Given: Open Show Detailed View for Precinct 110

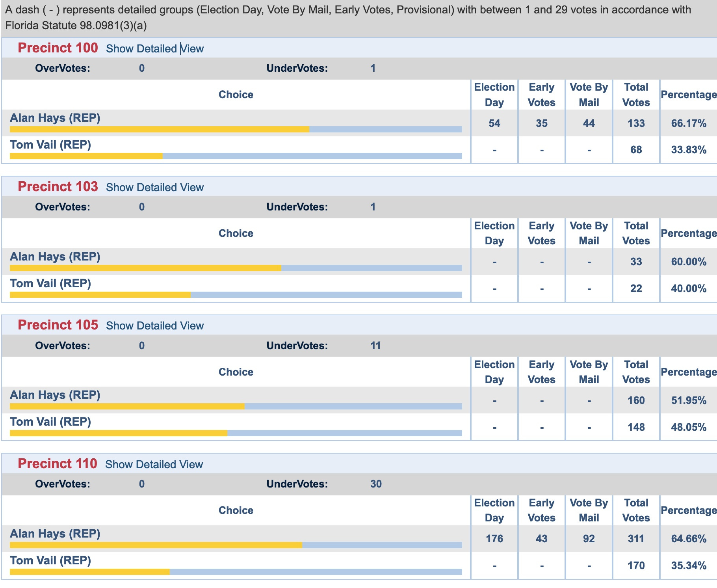Looking at the screenshot, I should coord(154,464).
